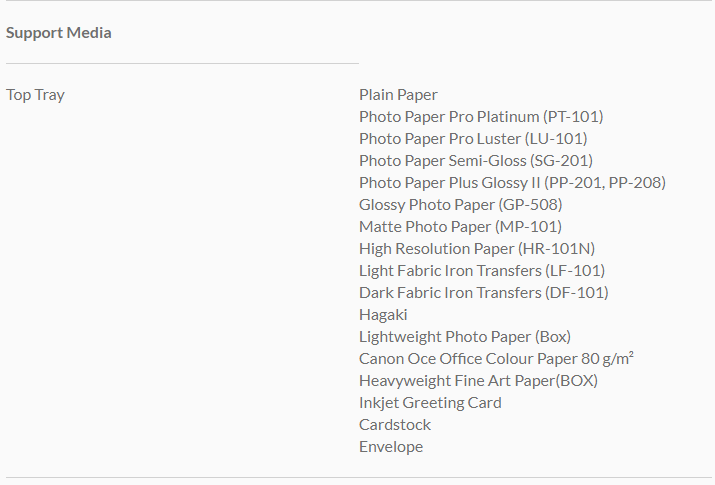The image size is (715, 485).
Task: Select the Top Tray label
Action: point(35,95)
